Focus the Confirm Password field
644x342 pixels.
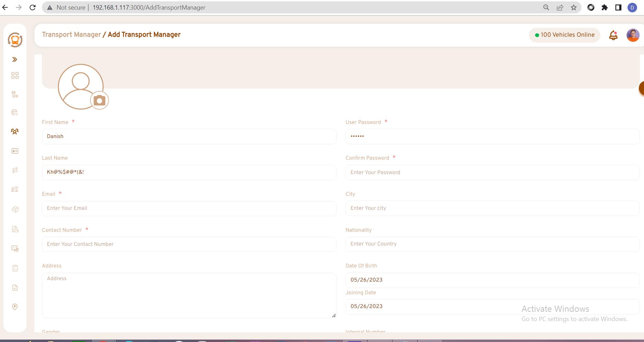492,172
